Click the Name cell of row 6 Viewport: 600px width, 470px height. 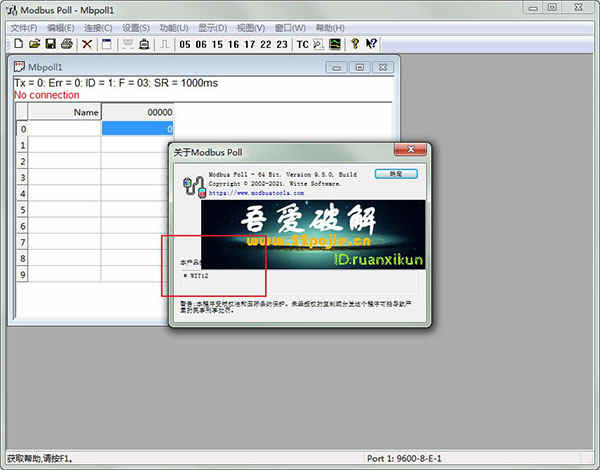[x=64, y=226]
